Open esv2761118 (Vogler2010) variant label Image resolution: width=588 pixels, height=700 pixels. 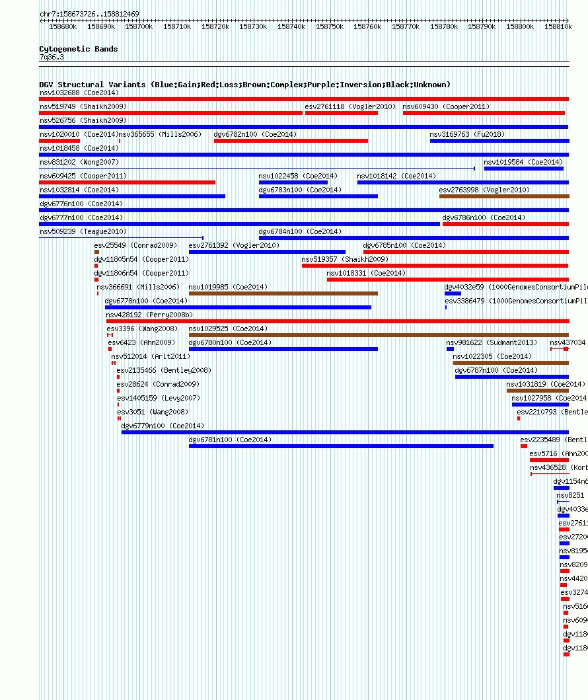[350, 106]
